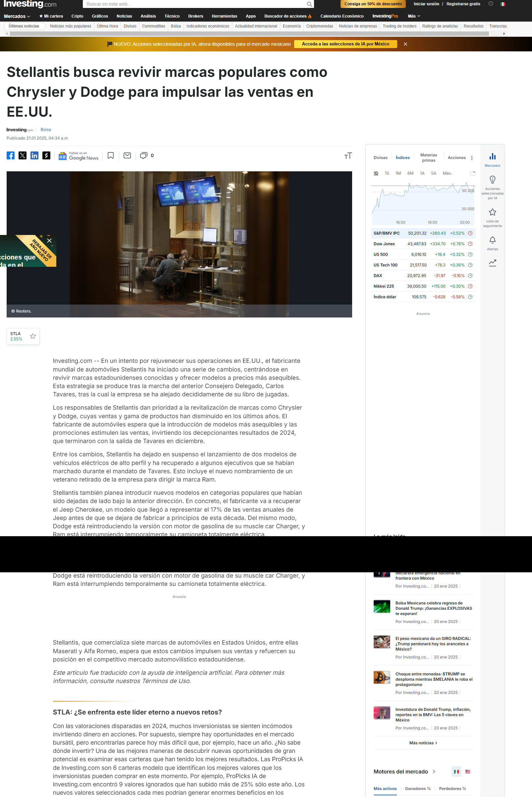The image size is (532, 797).
Task: Close the promotional yellow banner
Action: [405, 44]
